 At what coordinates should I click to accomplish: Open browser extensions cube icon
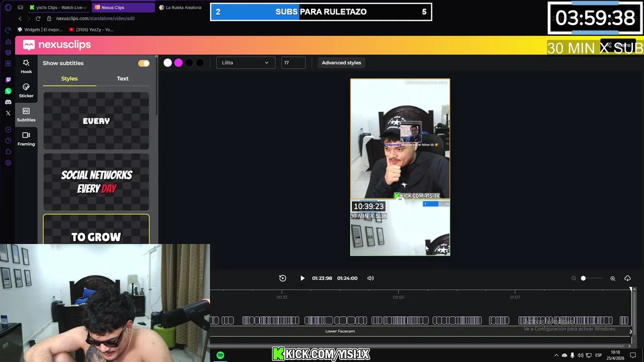click(x=8, y=152)
